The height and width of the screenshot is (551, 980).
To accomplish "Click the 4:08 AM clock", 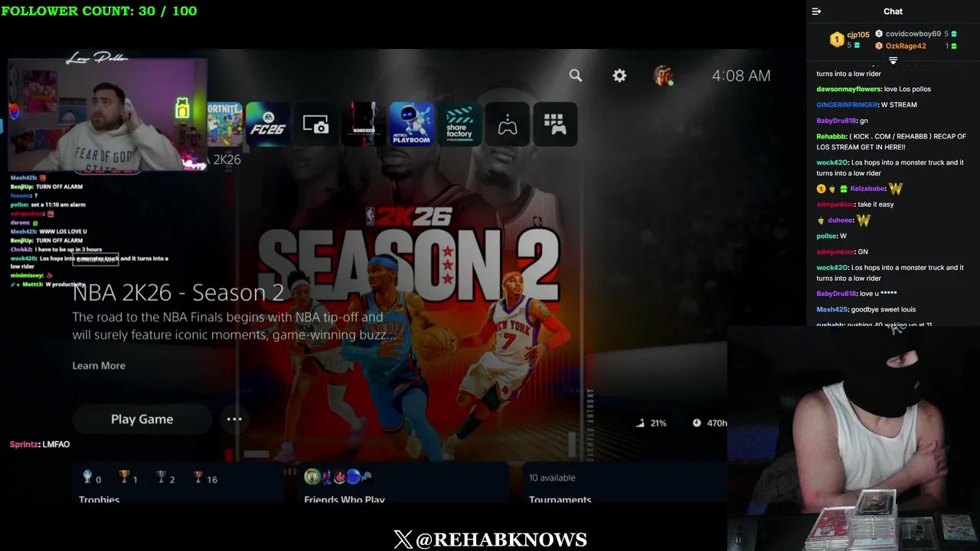I will pyautogui.click(x=741, y=75).
